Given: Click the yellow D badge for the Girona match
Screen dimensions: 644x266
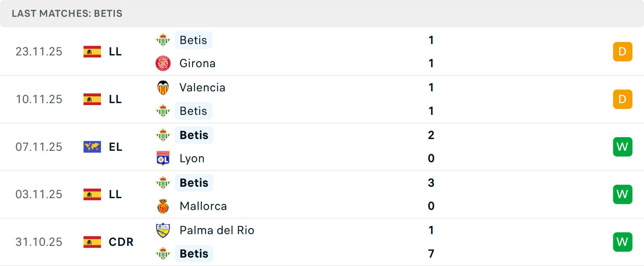Looking at the screenshot, I should click(623, 51).
